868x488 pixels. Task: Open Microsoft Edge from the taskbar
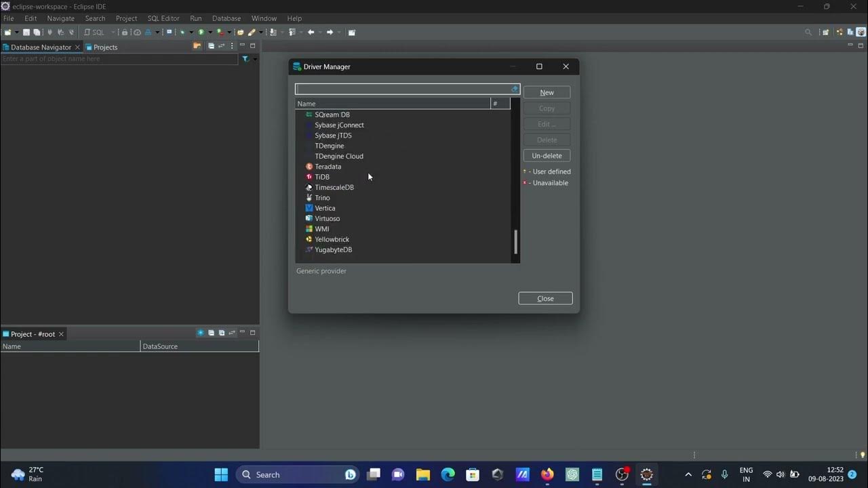coord(448,474)
